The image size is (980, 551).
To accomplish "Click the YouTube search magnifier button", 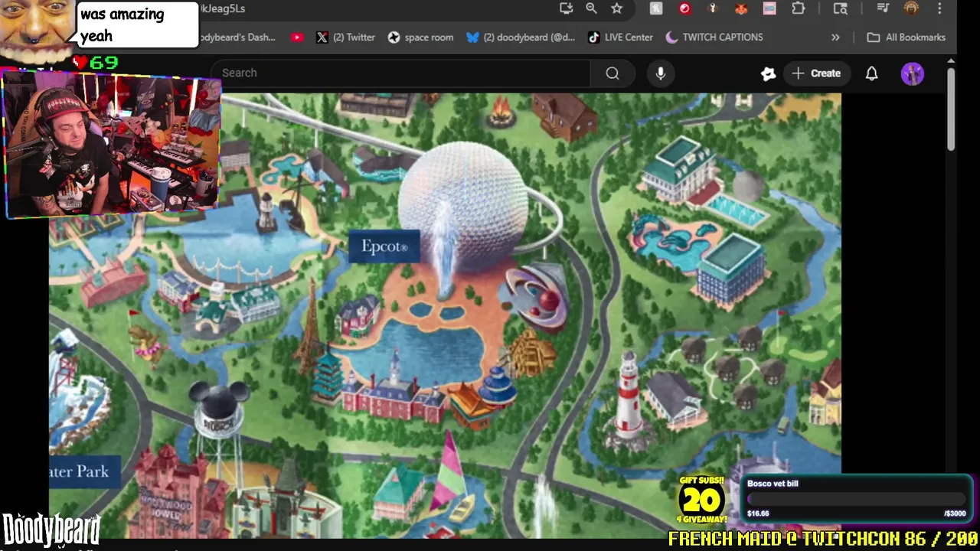I will tap(612, 73).
